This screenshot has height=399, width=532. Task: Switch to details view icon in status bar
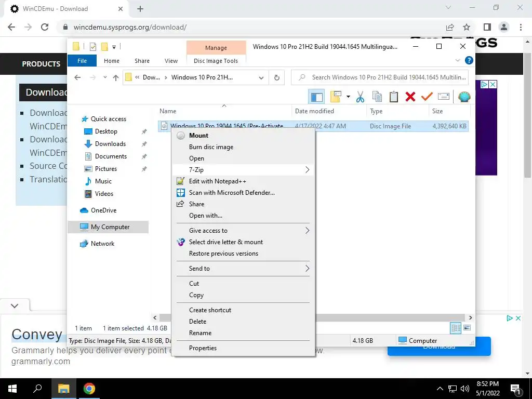[x=456, y=328]
